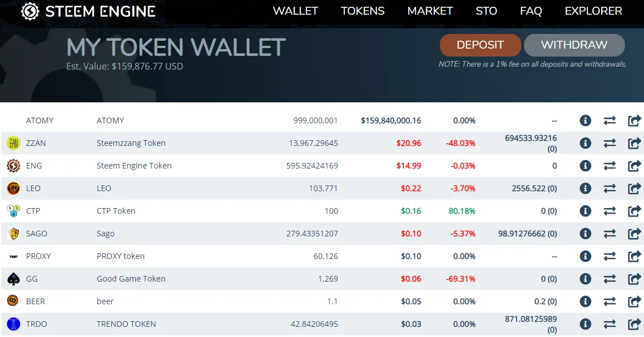Click the CTP token logo
644x337 pixels.
point(14,211)
